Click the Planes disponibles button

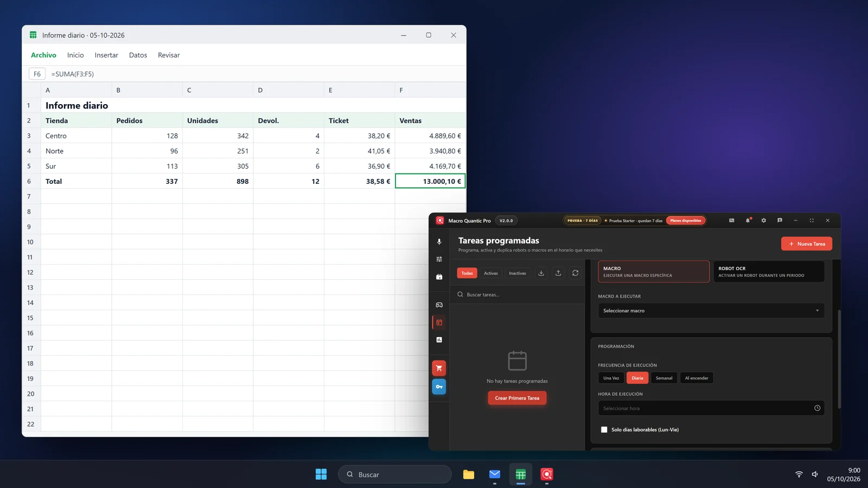tap(686, 221)
